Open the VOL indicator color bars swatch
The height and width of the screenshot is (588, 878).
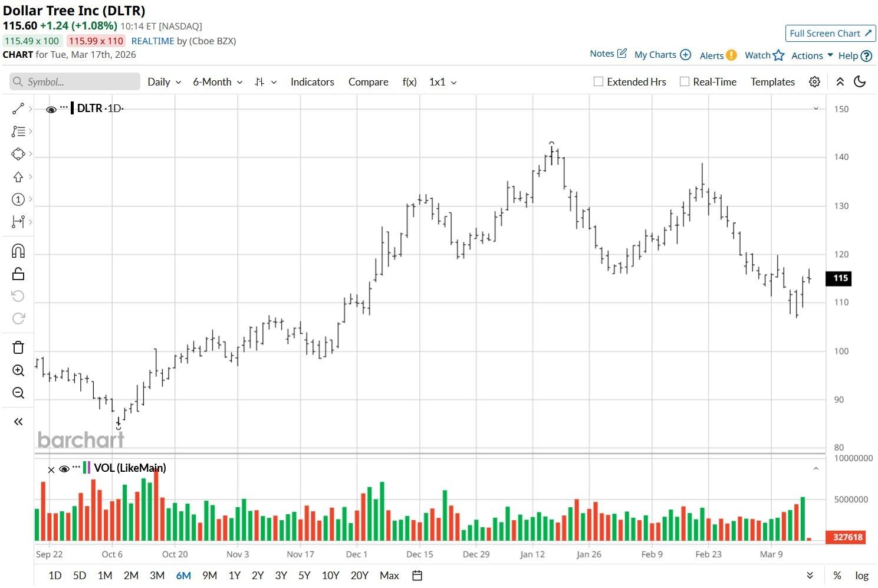(87, 468)
